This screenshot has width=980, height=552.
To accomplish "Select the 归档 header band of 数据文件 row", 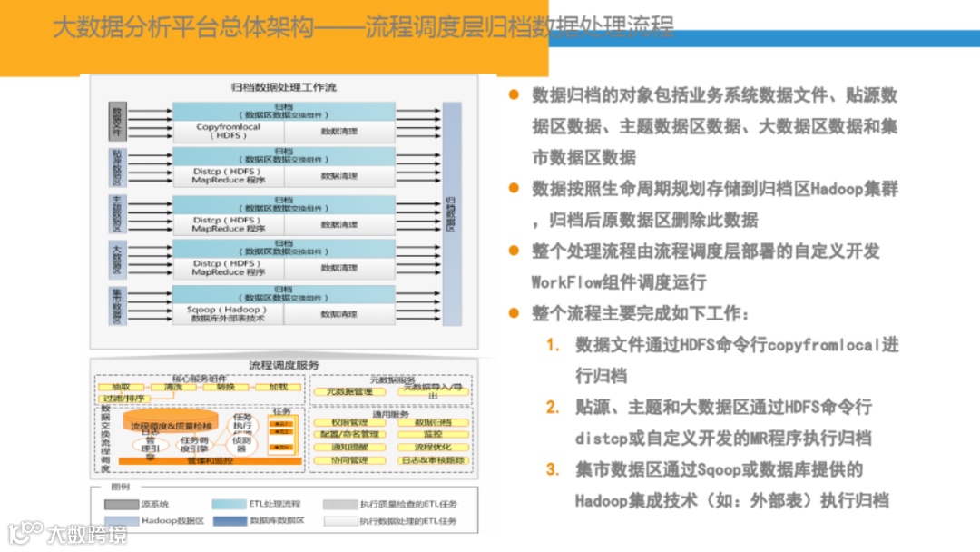I will pyautogui.click(x=284, y=112).
